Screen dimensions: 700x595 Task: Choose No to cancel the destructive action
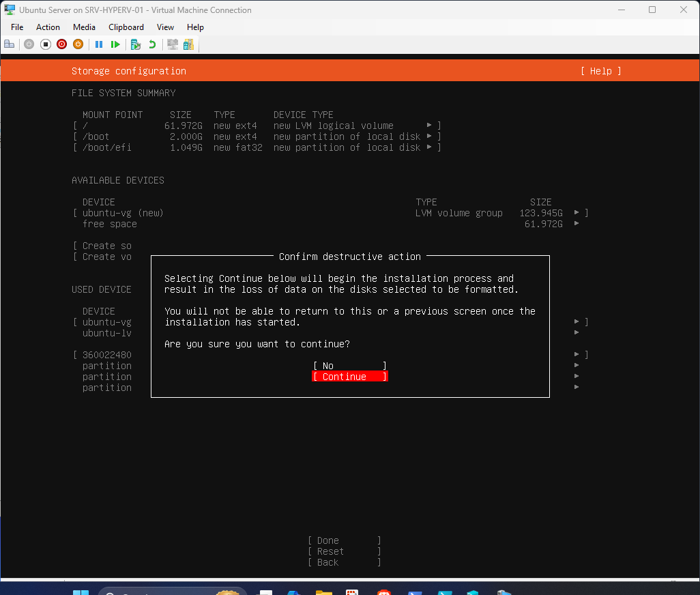coord(349,366)
